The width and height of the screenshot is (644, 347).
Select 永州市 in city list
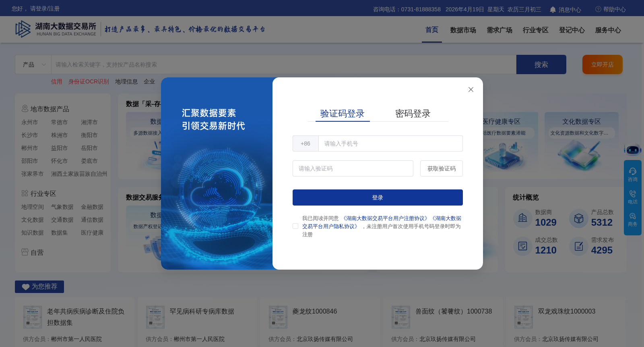(29, 122)
